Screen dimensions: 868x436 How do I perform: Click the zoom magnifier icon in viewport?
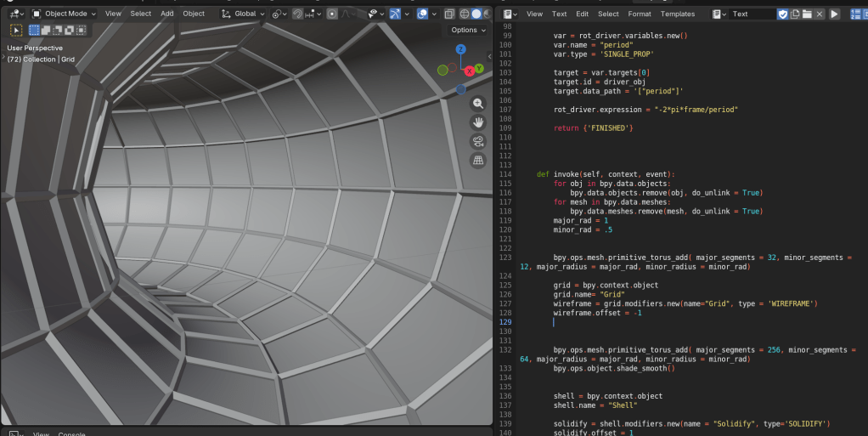[478, 104]
